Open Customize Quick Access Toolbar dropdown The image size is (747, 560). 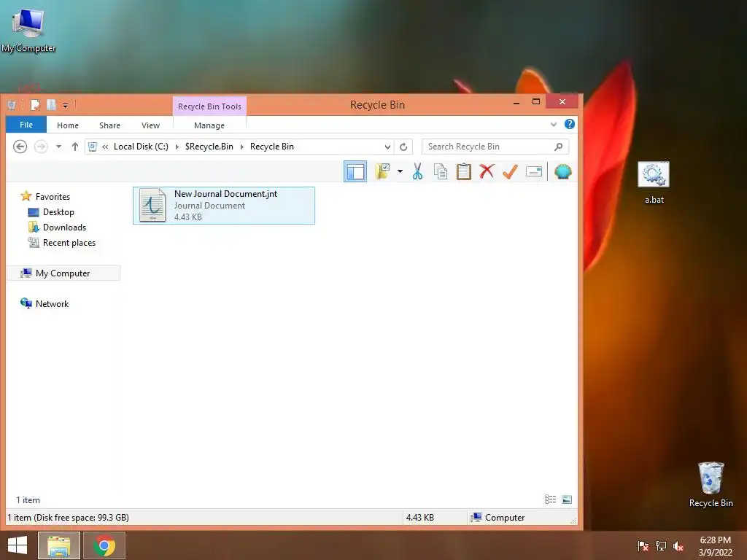point(65,105)
